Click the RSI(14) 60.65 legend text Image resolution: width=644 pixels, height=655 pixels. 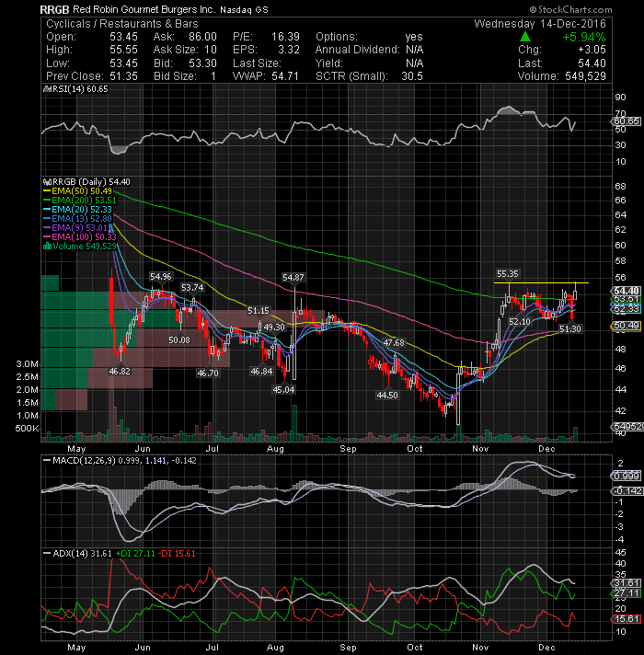pos(79,89)
